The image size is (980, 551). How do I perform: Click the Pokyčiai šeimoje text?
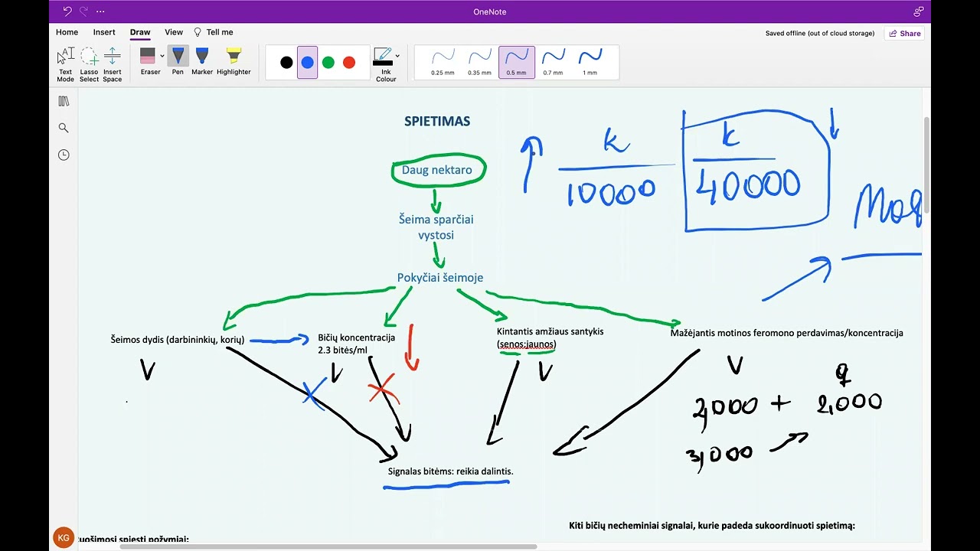click(x=440, y=278)
